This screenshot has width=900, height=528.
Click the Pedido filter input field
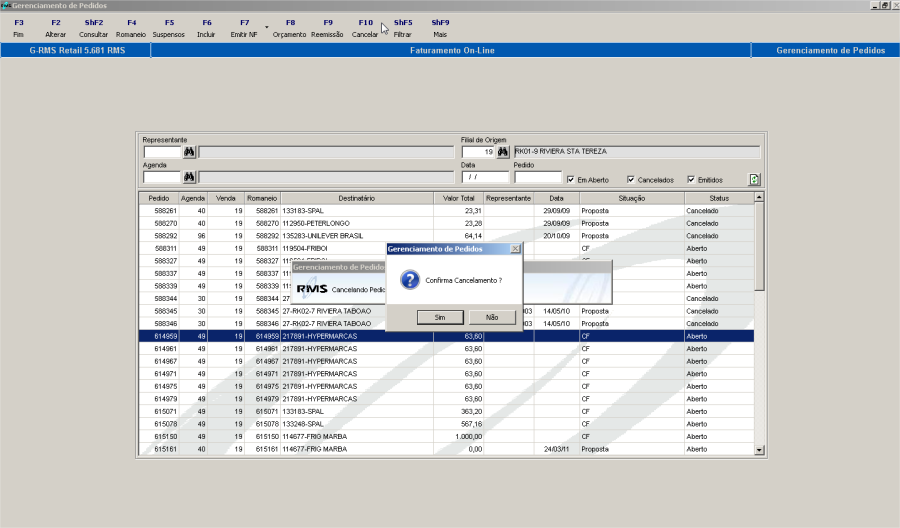pos(538,177)
